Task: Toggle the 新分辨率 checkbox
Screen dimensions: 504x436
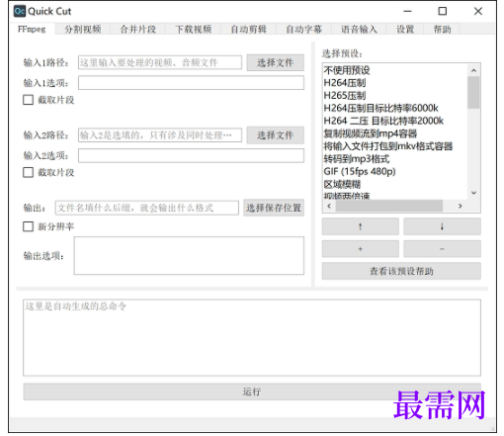Action: tap(29, 226)
